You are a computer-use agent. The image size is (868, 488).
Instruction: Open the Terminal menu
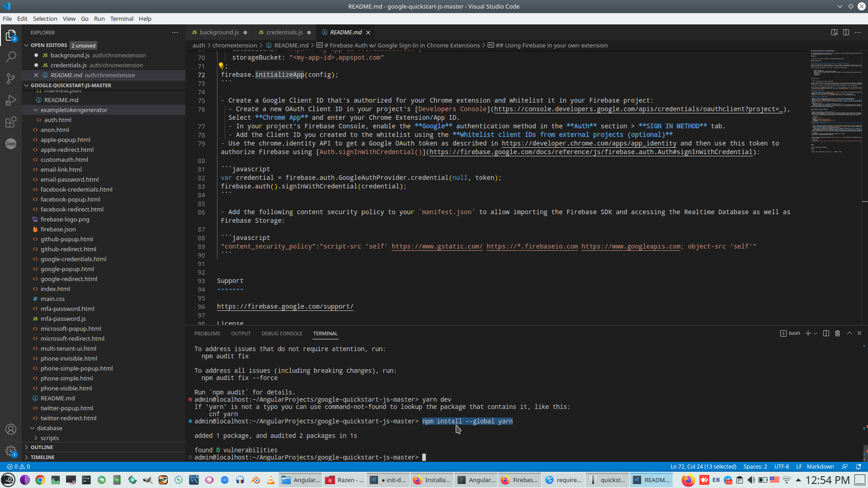[x=122, y=19]
